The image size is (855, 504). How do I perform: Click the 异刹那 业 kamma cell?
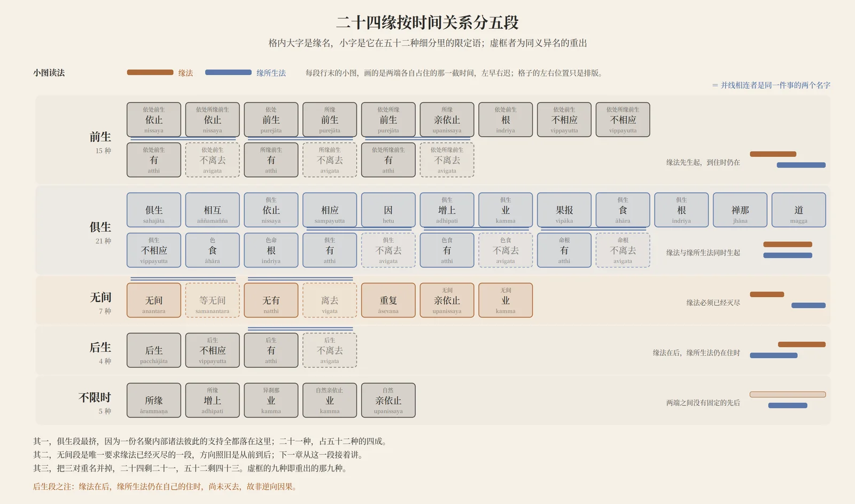coord(271,400)
